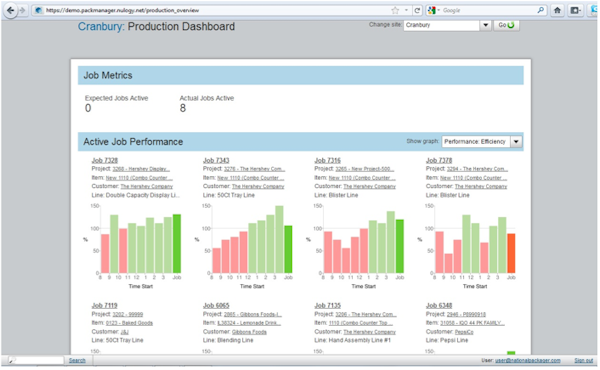
Task: Click the magnifier icon in Google search box
Action: 540,10
